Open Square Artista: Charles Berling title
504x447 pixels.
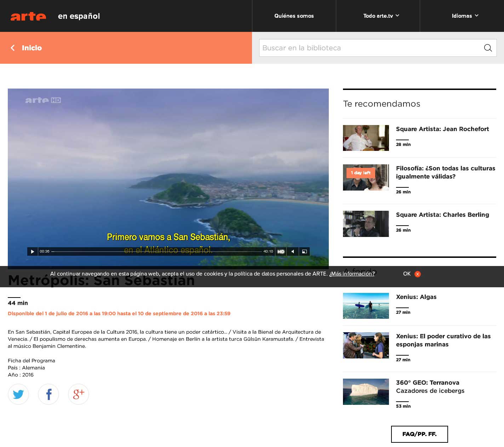tap(442, 215)
